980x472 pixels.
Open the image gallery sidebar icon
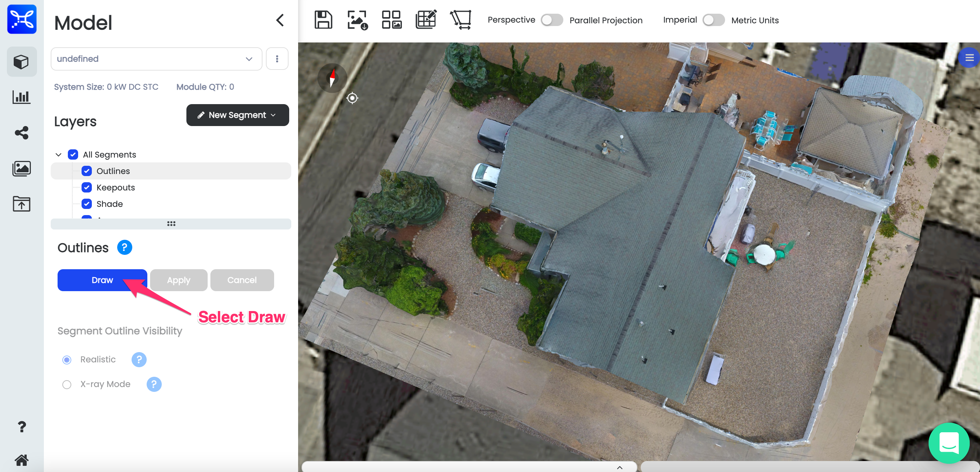[x=22, y=168]
